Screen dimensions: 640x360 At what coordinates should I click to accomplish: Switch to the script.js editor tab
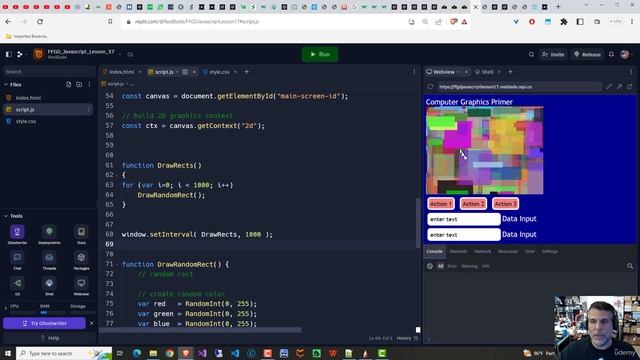click(163, 72)
